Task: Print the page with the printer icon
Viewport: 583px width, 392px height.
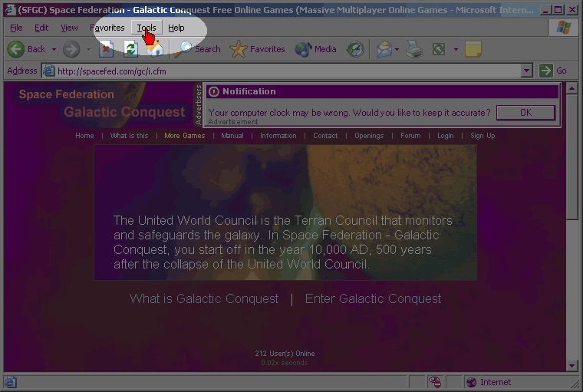Action: pyautogui.click(x=414, y=49)
